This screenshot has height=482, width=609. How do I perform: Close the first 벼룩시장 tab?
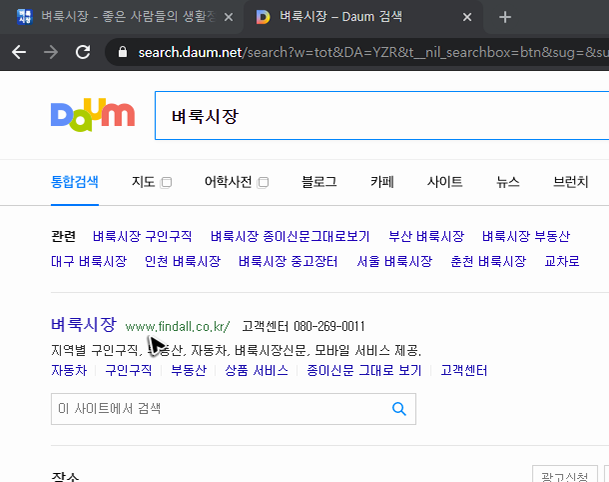[229, 17]
